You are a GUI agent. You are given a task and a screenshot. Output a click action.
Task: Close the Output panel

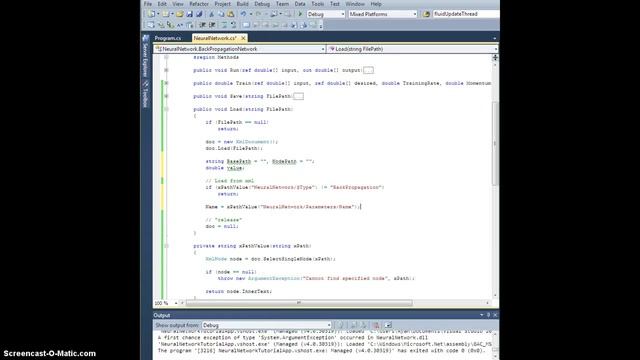click(495, 315)
